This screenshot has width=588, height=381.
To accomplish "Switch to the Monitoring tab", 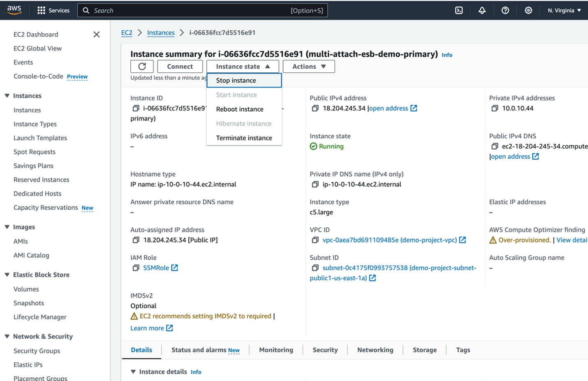I will [276, 350].
